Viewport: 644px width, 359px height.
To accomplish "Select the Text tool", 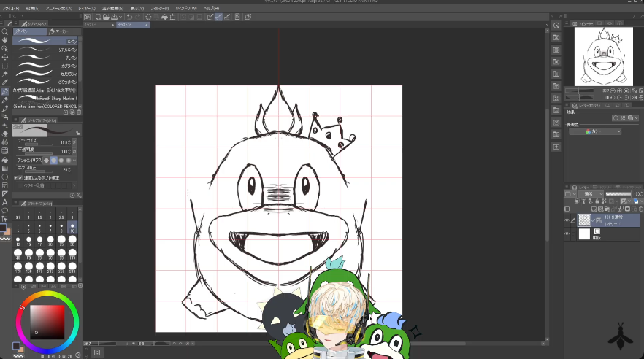I will click(x=5, y=202).
